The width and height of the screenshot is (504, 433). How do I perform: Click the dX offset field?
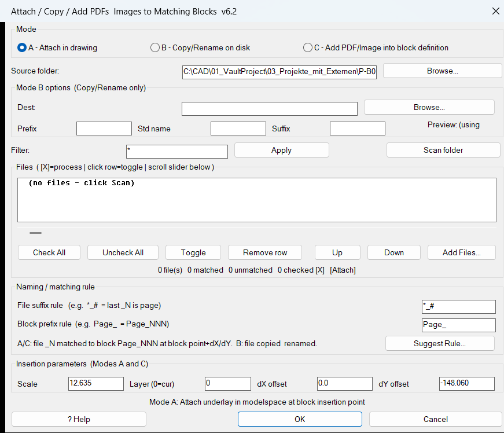344,383
